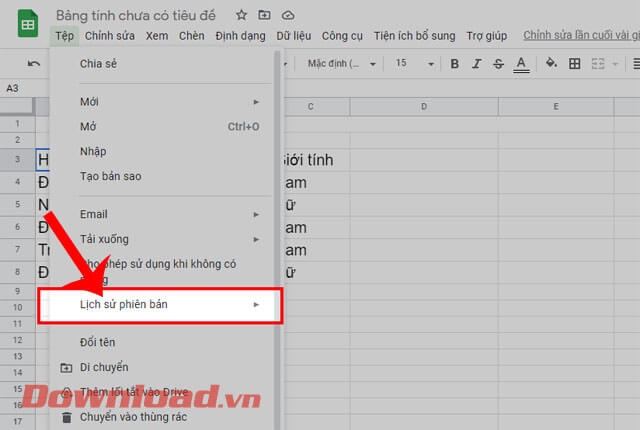The height and width of the screenshot is (430, 640).
Task: Choose Thêm lối tắt vào Drive entry
Action: (163, 392)
